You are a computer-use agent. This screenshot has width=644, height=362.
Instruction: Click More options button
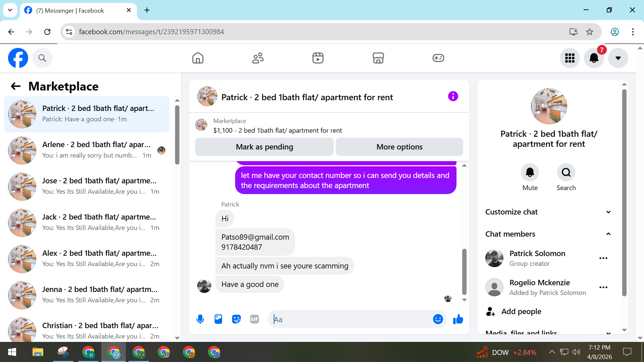point(399,147)
